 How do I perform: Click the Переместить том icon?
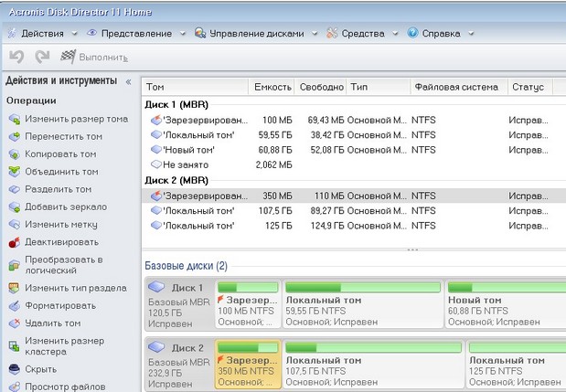(x=15, y=137)
